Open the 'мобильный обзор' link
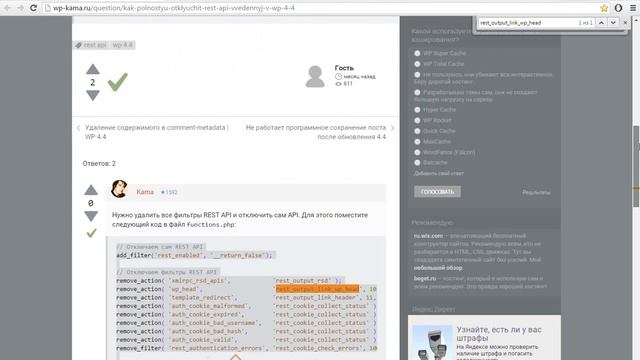 (438, 268)
